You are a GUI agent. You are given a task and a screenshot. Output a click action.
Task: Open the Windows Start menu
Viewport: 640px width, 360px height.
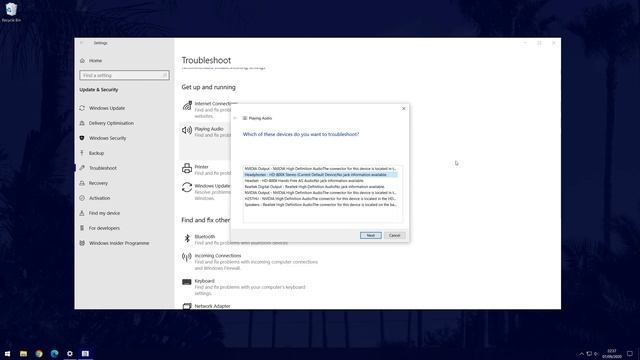pyautogui.click(x=7, y=353)
